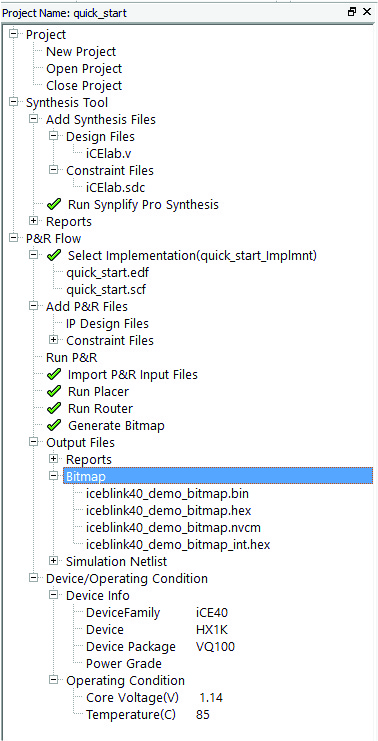The height and width of the screenshot is (741, 378).
Task: Click the green checkmark next to Run Router
Action: 54,408
